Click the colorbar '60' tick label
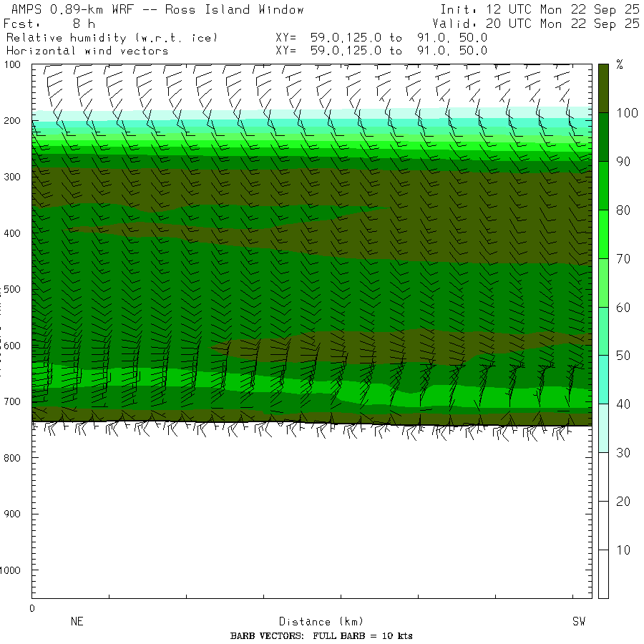Viewport: 644px width, 644px height. coord(623,307)
